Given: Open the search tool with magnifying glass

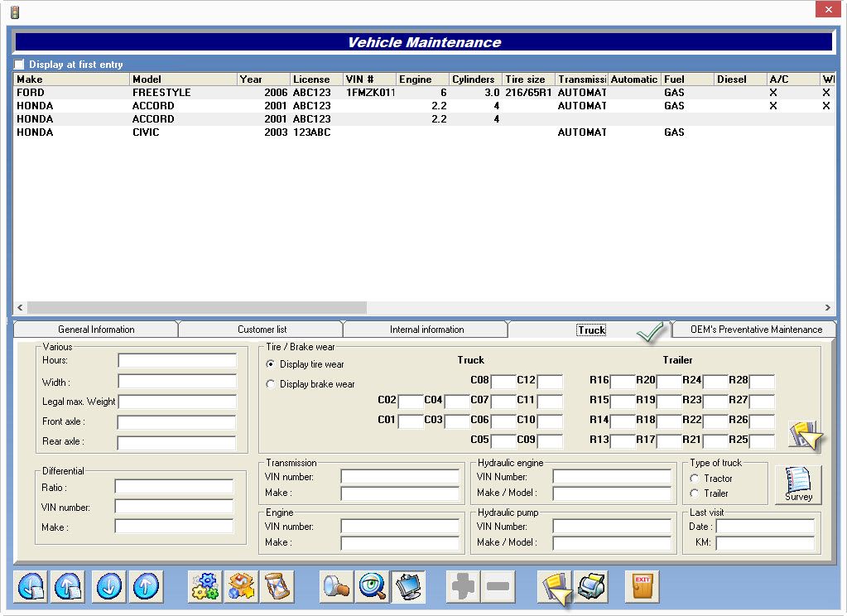Looking at the screenshot, I should pos(337,586).
